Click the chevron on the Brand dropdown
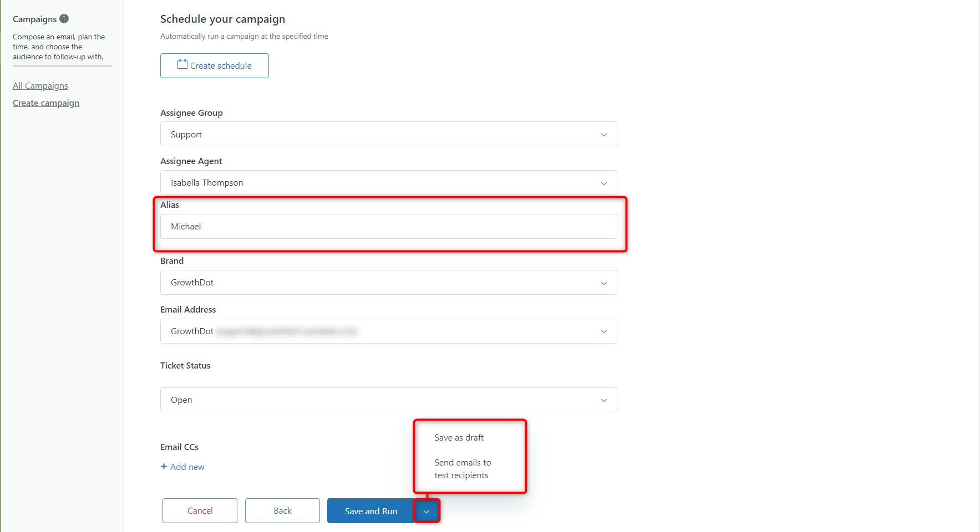The image size is (980, 532). pos(604,283)
